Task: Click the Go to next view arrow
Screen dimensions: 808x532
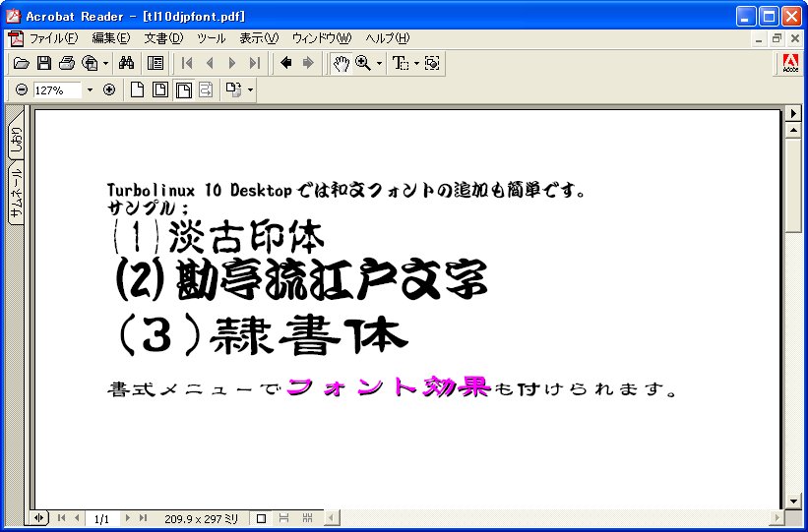Action: pyautogui.click(x=308, y=63)
